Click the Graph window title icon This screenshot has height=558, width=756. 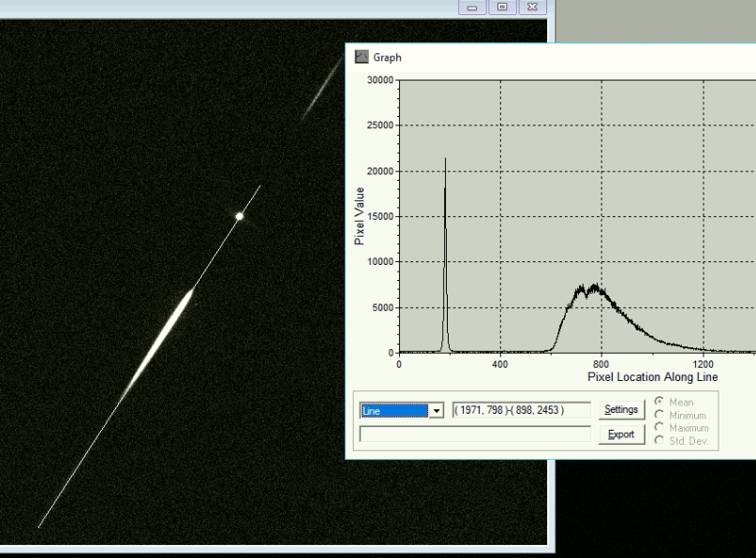[x=362, y=57]
